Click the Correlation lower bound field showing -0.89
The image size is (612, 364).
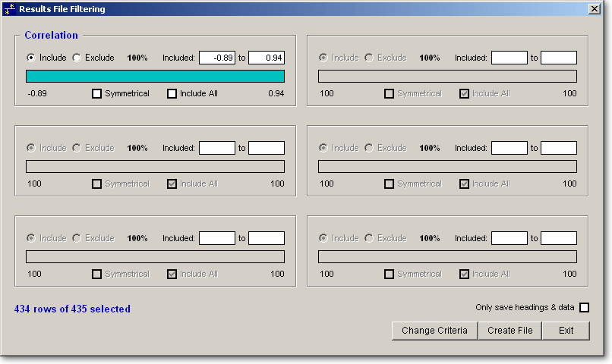click(x=216, y=58)
